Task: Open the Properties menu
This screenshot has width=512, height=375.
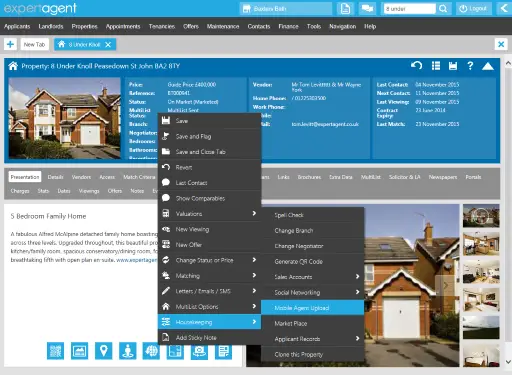Action: [x=84, y=26]
